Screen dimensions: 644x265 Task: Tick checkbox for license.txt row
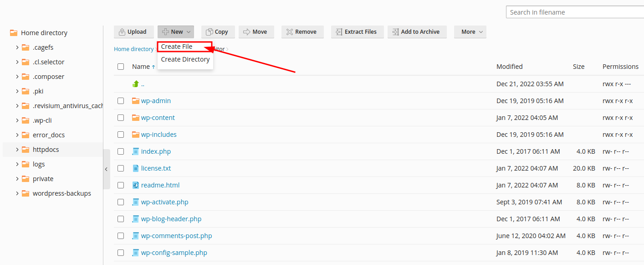coord(121,168)
